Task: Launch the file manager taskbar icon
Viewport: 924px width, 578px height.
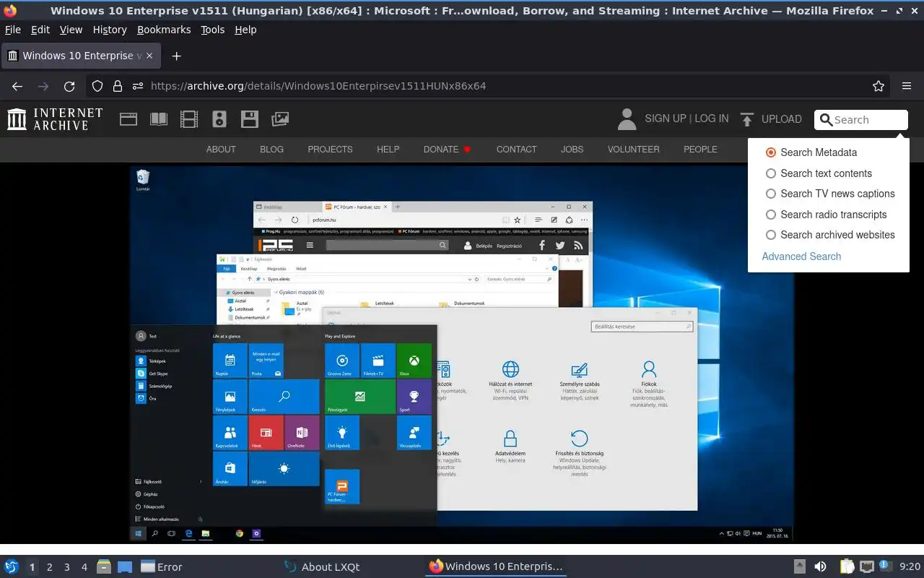Action: pos(104,566)
